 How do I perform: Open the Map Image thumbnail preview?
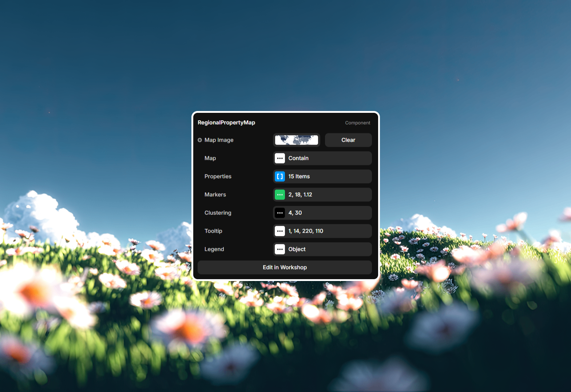click(296, 140)
